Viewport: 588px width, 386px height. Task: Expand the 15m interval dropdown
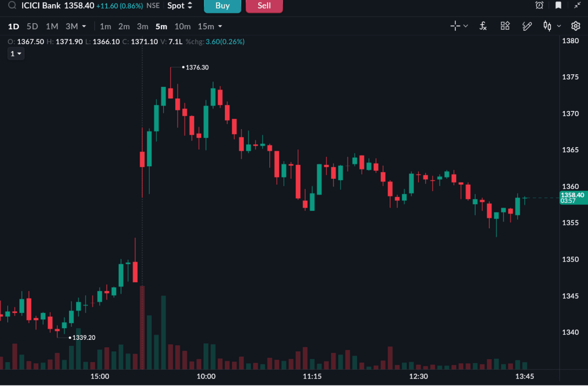(x=210, y=26)
